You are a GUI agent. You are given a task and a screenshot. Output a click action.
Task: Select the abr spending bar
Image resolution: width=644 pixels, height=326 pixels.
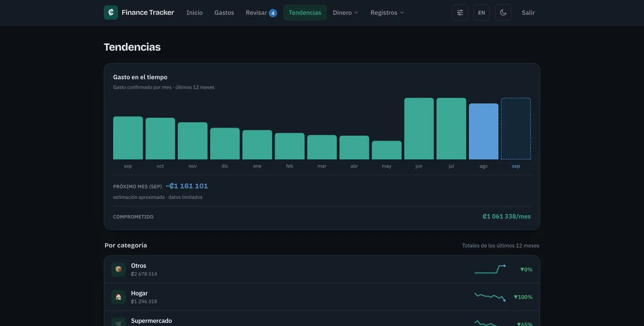354,147
